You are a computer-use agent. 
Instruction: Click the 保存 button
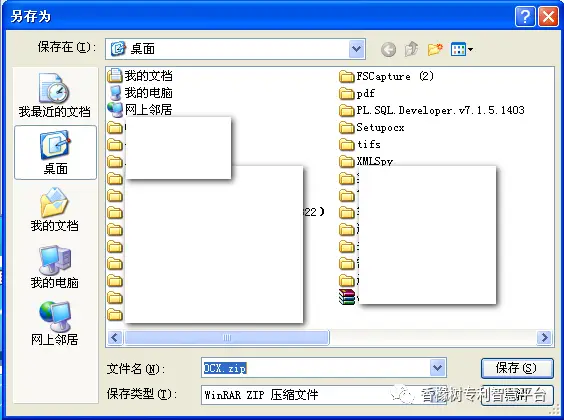point(517,368)
